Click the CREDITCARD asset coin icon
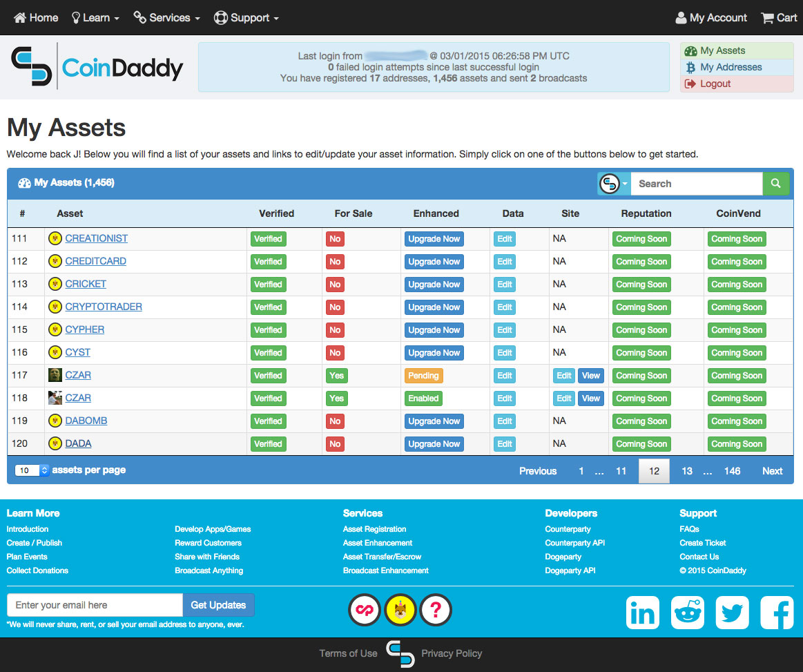This screenshot has width=803, height=672. 55,261
